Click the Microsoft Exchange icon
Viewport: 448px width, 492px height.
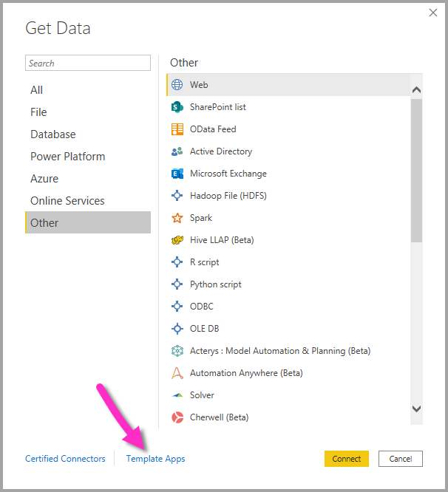(177, 174)
